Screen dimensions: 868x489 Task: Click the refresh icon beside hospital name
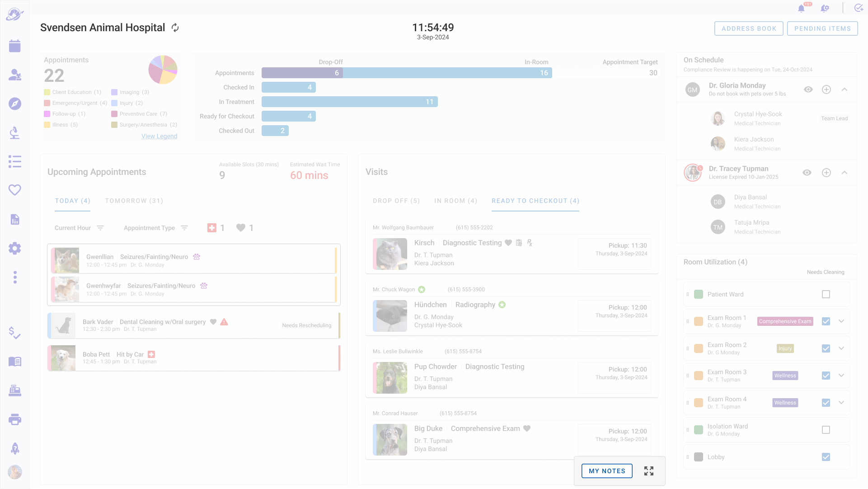click(175, 28)
